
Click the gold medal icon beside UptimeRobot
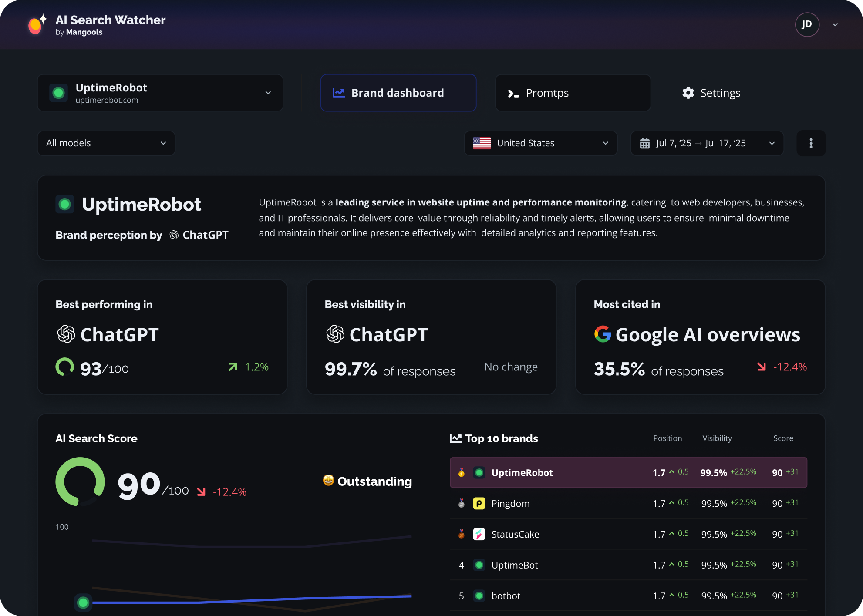(461, 472)
